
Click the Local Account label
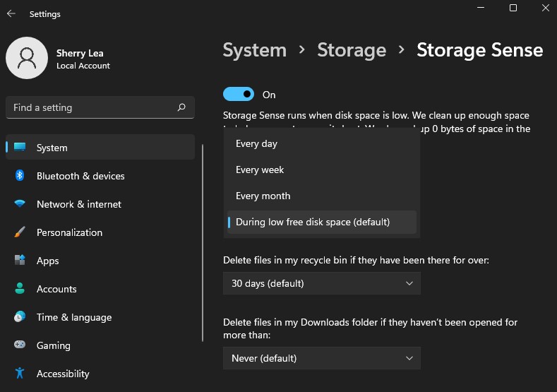point(83,66)
